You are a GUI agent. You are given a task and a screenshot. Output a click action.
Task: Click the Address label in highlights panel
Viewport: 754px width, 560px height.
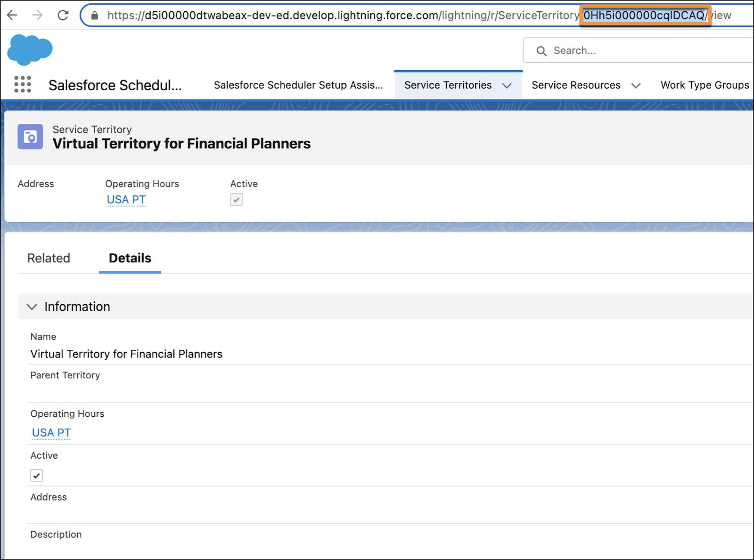click(x=36, y=184)
